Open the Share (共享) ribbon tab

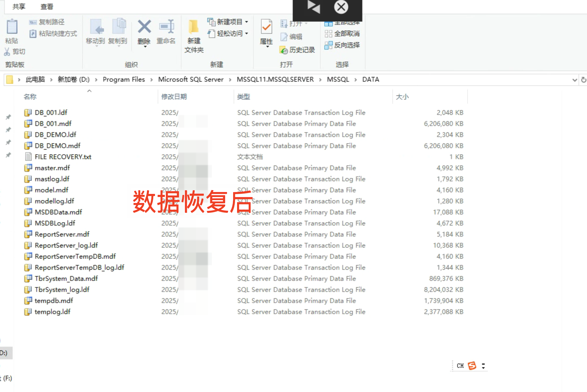(x=19, y=7)
